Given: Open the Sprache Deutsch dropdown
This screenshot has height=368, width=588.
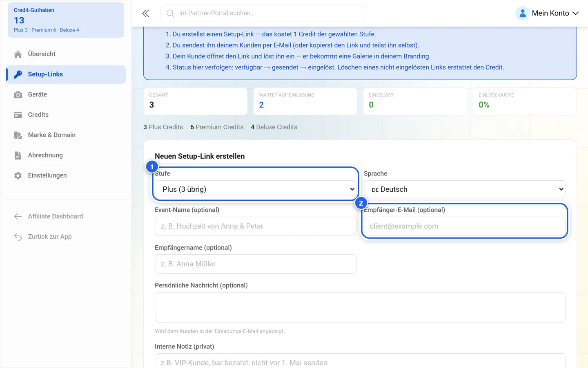Looking at the screenshot, I should point(465,189).
